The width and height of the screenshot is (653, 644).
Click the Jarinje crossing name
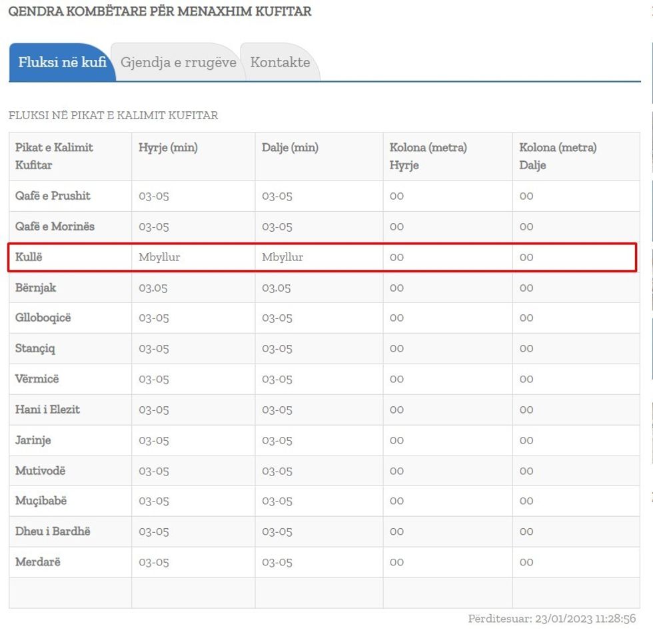coord(33,440)
